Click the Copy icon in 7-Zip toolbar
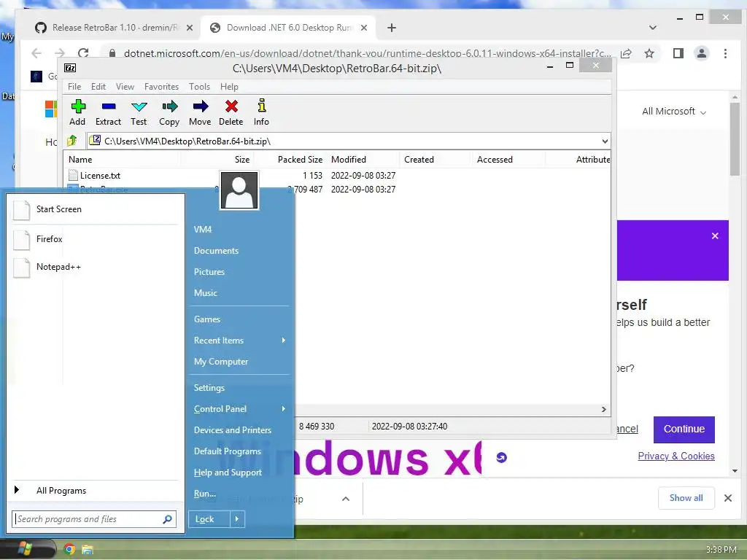The height and width of the screenshot is (560, 747). click(169, 106)
